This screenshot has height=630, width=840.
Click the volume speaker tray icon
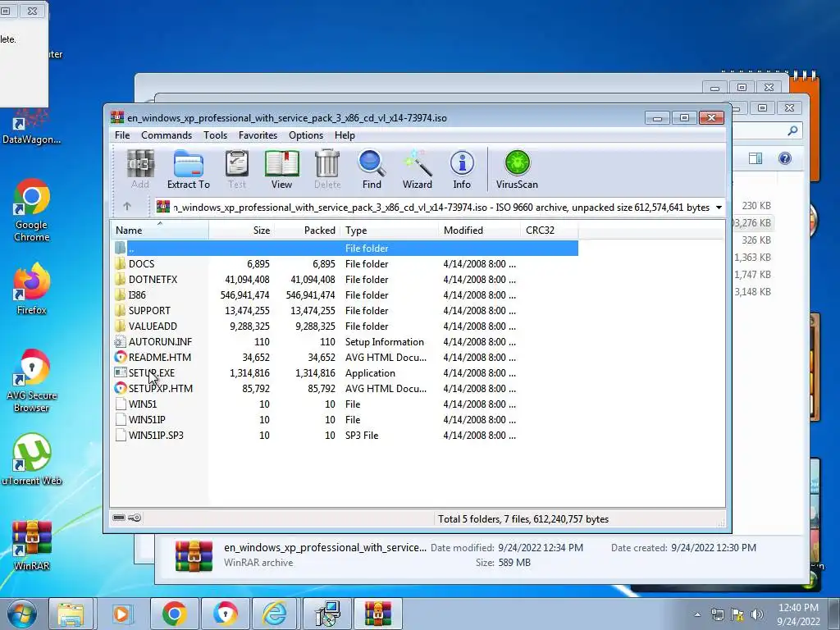pyautogui.click(x=757, y=614)
